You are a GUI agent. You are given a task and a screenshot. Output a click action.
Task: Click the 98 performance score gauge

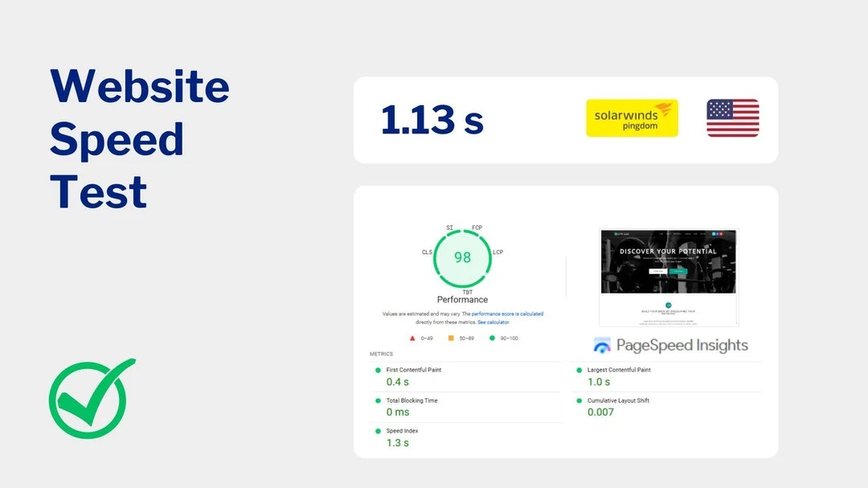[x=462, y=257]
